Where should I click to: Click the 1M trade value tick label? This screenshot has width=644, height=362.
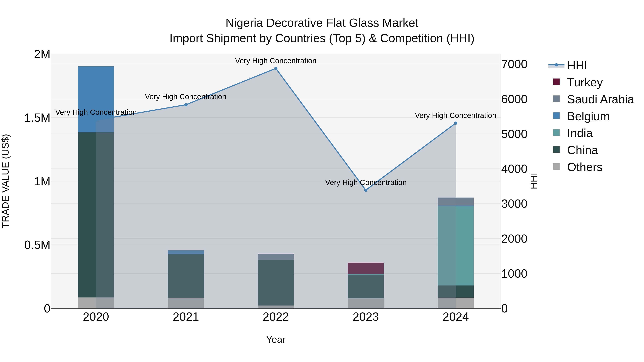point(42,181)
